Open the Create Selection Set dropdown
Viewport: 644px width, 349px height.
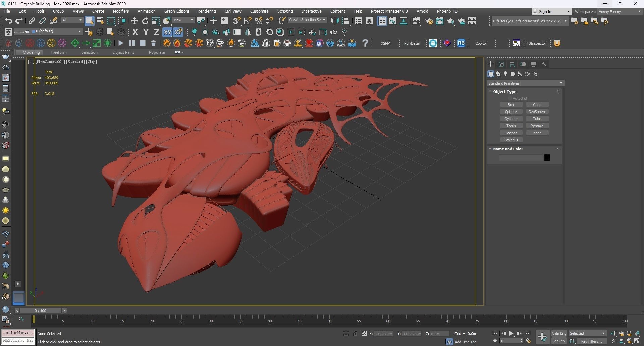tap(307, 20)
